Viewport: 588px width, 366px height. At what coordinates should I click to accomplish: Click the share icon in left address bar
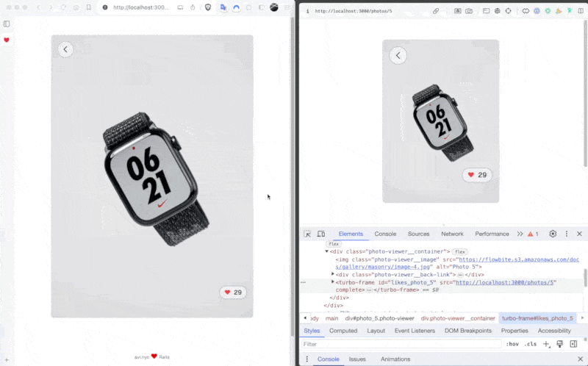point(193,7)
